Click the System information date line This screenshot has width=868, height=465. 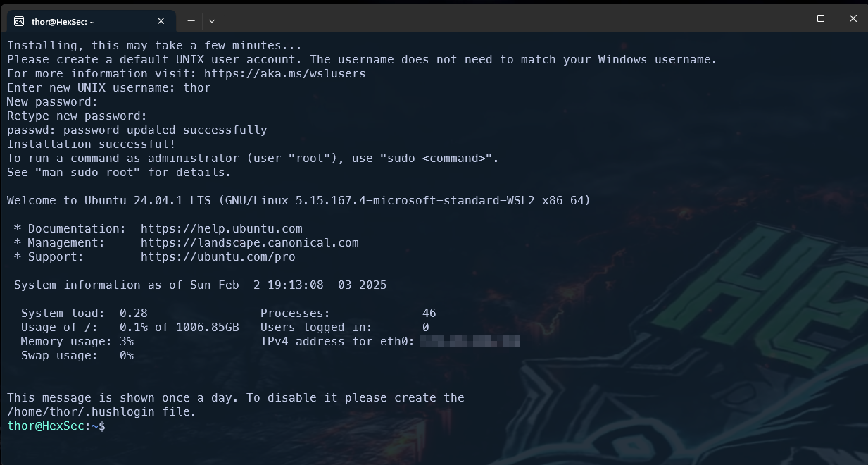point(200,285)
